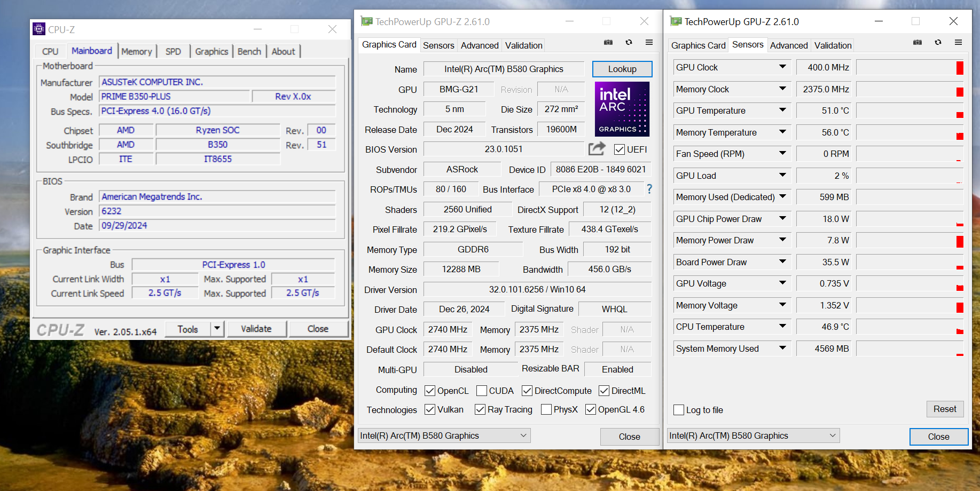The height and width of the screenshot is (491, 980).
Task: Open the About tab in CPU-Z
Action: point(283,51)
